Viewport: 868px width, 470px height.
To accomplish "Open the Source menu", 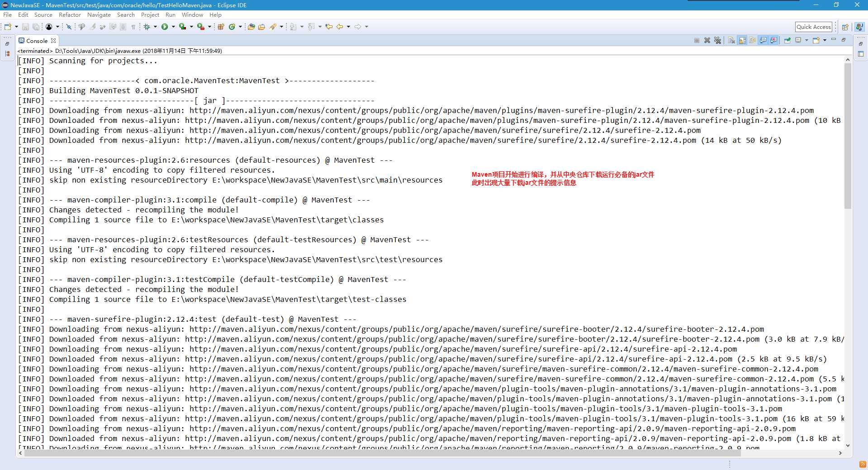I will pos(43,15).
